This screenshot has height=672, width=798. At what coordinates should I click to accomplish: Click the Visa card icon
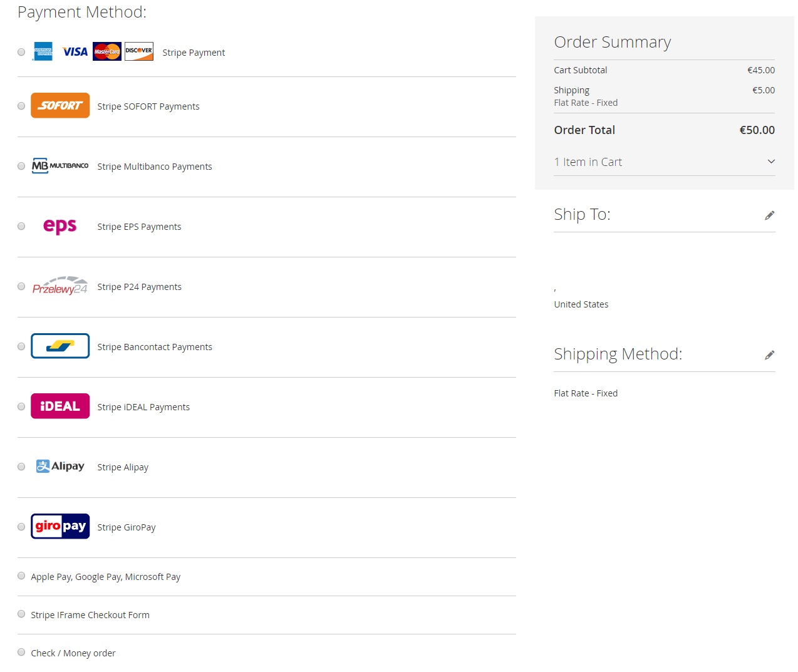(x=75, y=51)
